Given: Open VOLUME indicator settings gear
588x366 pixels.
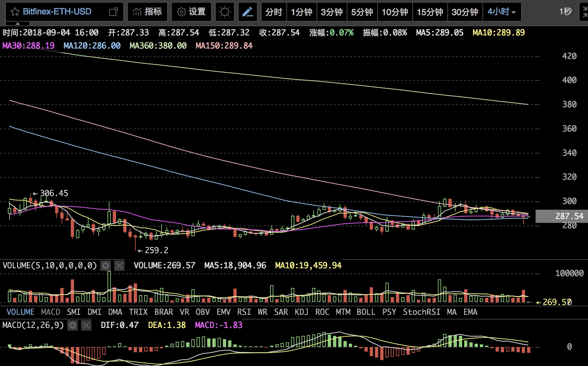Looking at the screenshot, I should click(x=106, y=265).
